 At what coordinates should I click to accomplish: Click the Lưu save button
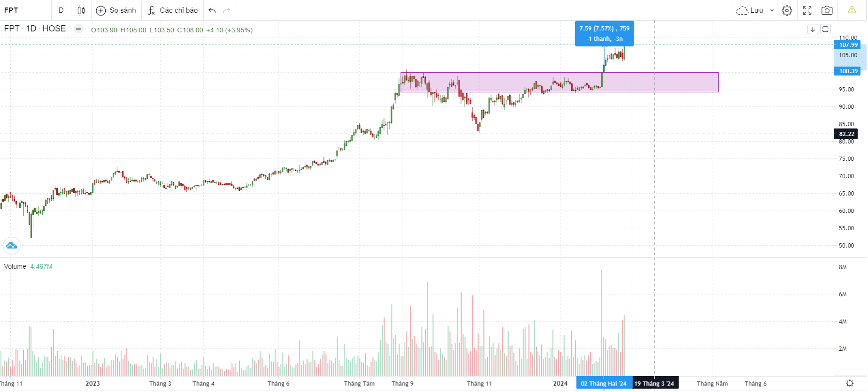tap(751, 10)
